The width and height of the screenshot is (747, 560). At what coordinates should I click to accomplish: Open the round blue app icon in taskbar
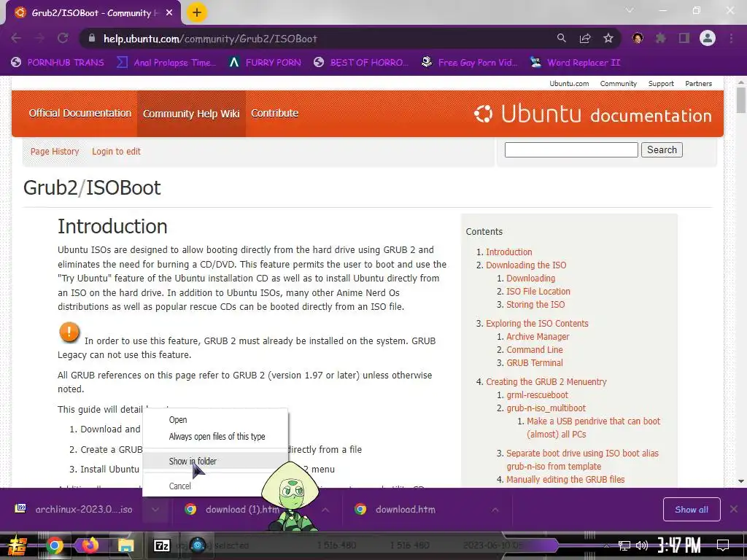click(x=197, y=545)
